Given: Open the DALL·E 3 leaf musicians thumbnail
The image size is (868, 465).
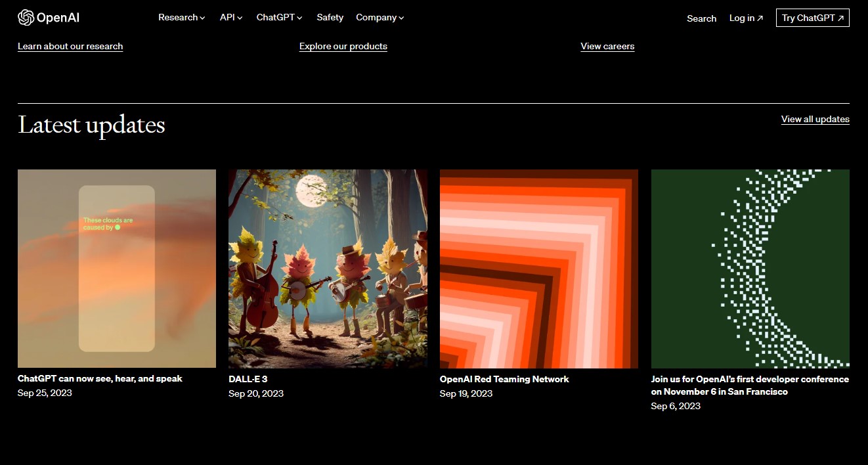Looking at the screenshot, I should pyautogui.click(x=328, y=269).
